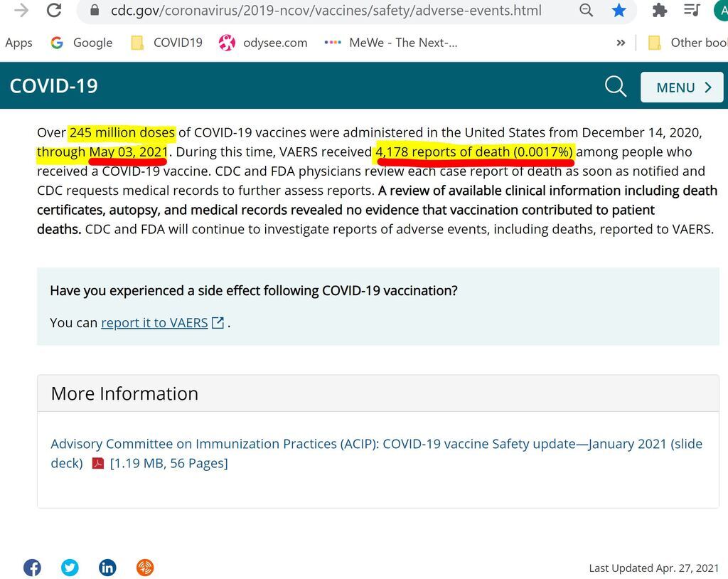This screenshot has width=728, height=579.
Task: Open the COVID19 bookmarks folder
Action: tap(167, 43)
